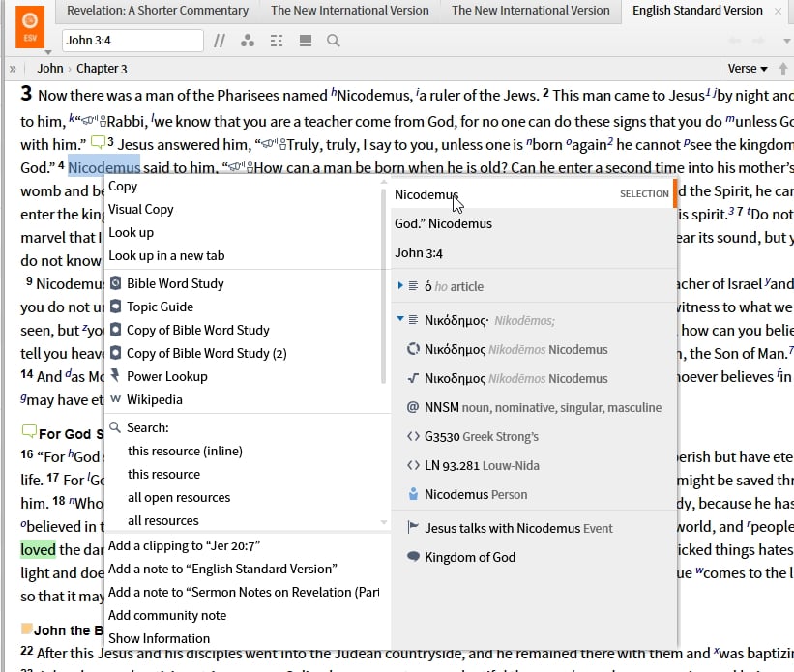Image resolution: width=794 pixels, height=672 pixels.
Task: Click the go-up arrow beside Verse
Action: (782, 69)
